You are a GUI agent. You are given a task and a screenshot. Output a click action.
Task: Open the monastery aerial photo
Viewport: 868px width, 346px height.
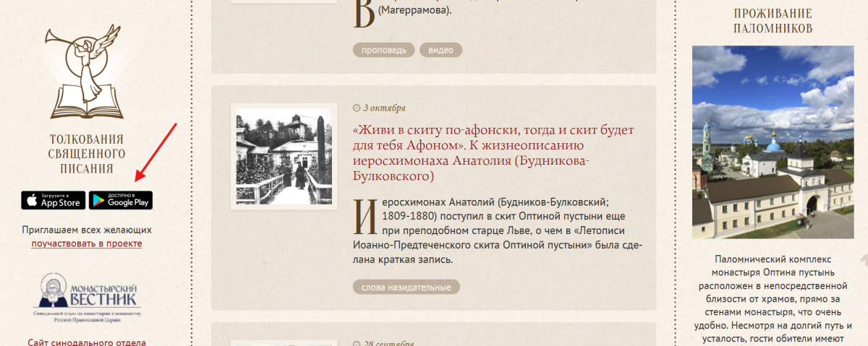point(773,142)
